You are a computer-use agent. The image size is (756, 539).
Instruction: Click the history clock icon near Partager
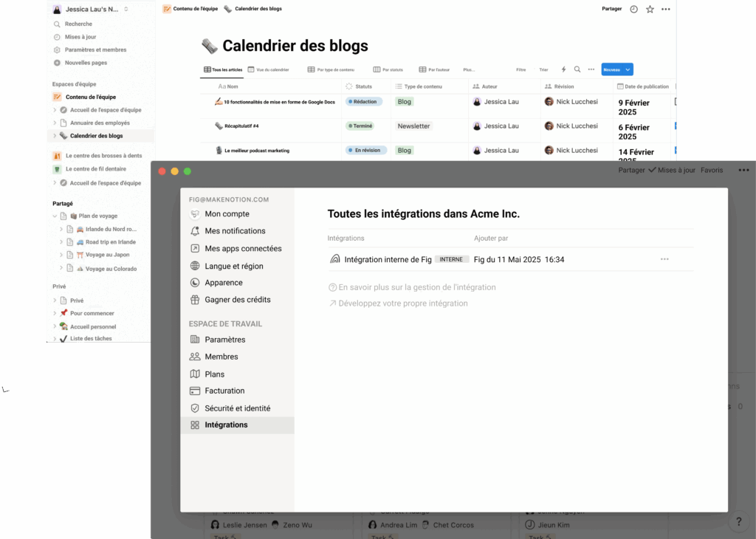tap(633, 9)
